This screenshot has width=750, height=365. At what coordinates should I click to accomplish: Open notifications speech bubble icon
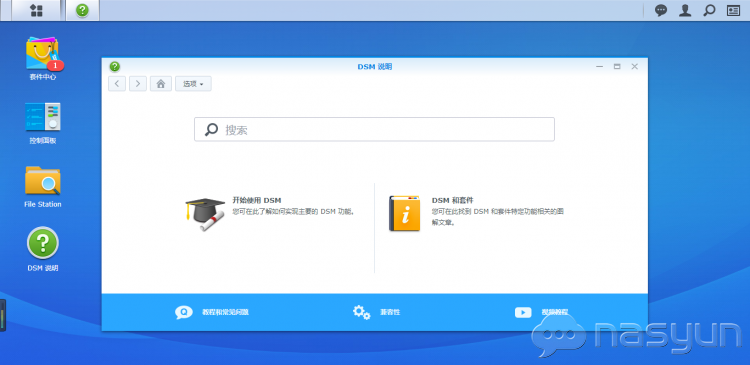[661, 11]
